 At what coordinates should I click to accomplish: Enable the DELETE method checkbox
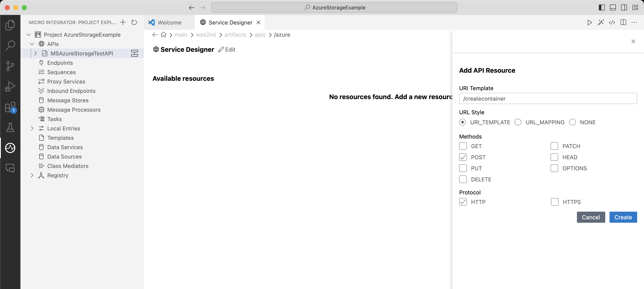pyautogui.click(x=463, y=179)
